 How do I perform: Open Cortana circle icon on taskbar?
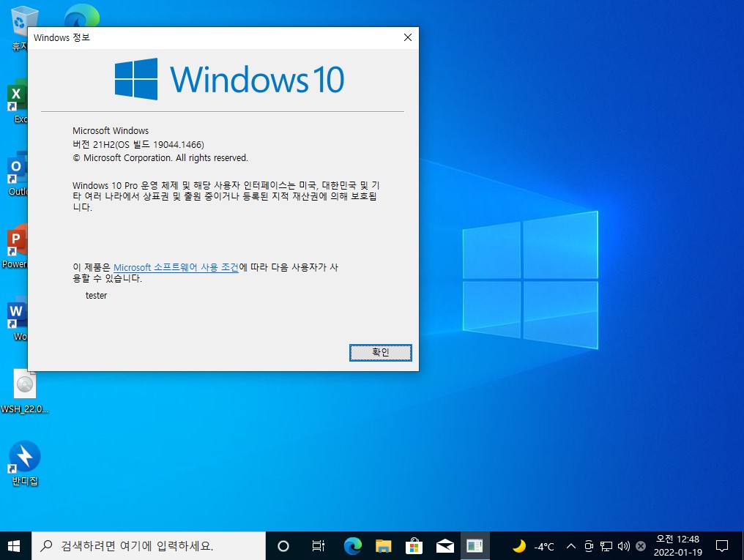(283, 546)
